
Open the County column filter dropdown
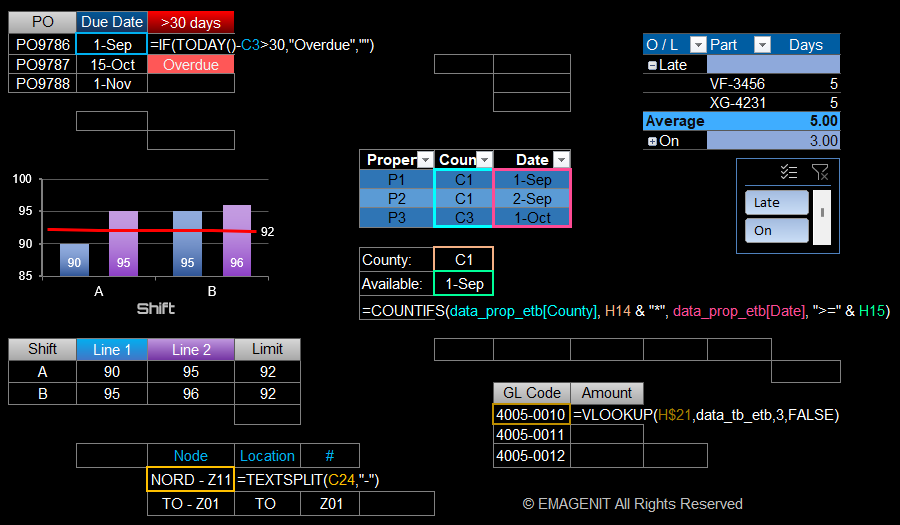[484, 160]
